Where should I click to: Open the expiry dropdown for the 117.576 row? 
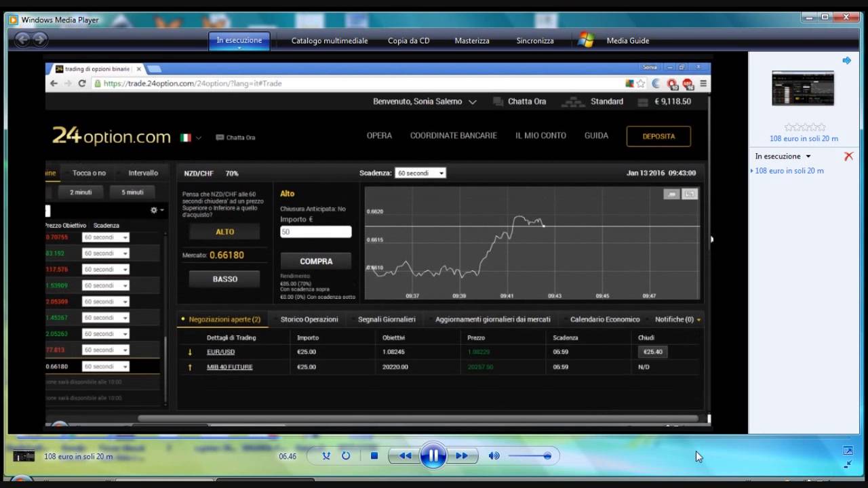(105, 269)
